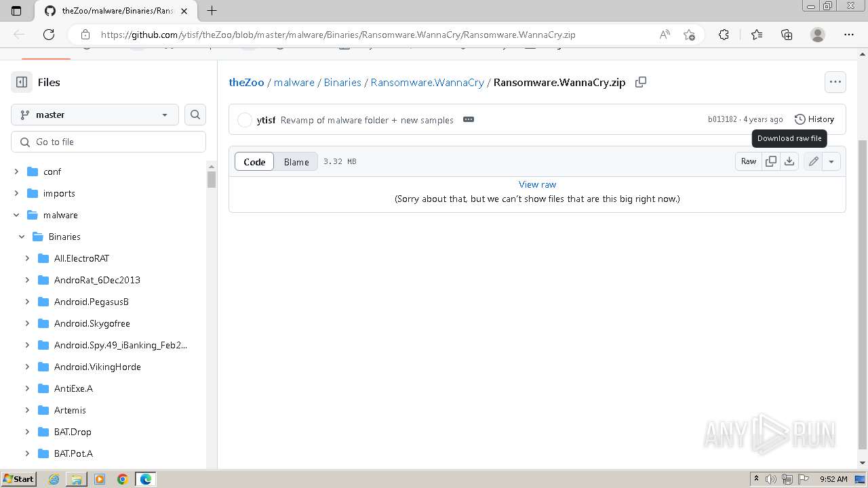Select the BAT.Drop folder
Viewport: 868px width, 488px height.
click(73, 432)
